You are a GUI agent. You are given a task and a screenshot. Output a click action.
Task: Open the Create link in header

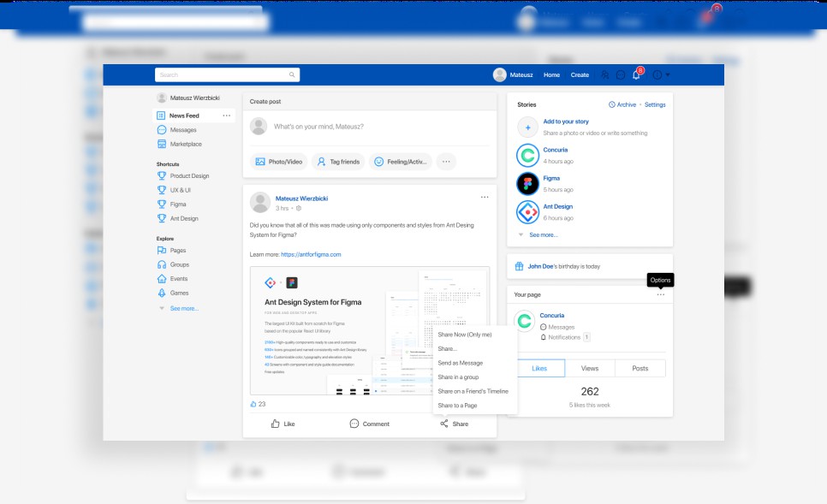point(580,74)
